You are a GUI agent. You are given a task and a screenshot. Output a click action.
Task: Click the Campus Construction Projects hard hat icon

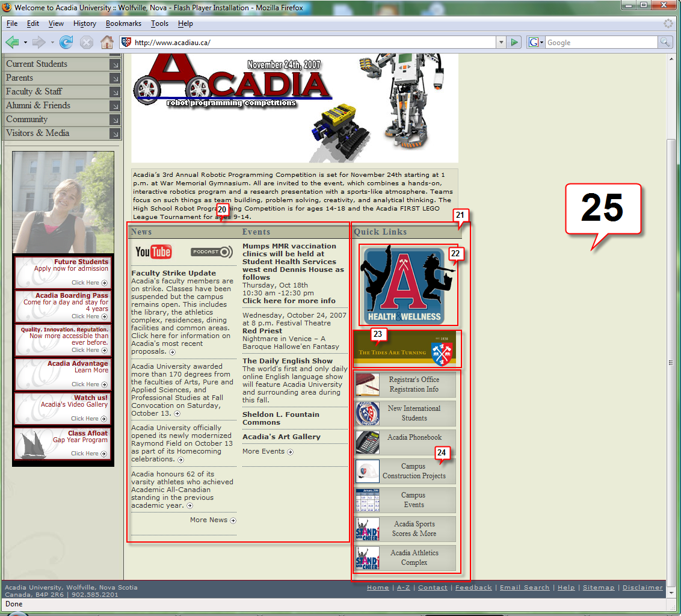[368, 471]
